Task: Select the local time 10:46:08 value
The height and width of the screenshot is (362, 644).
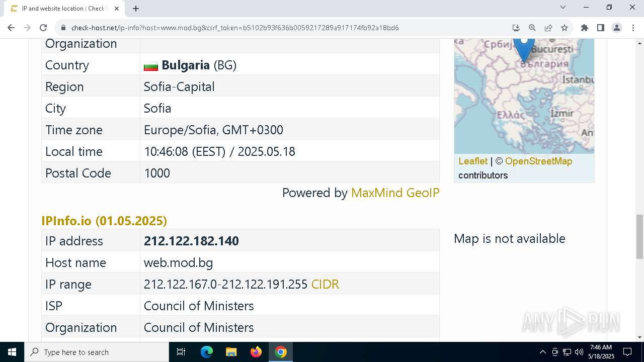Action: 219,151
